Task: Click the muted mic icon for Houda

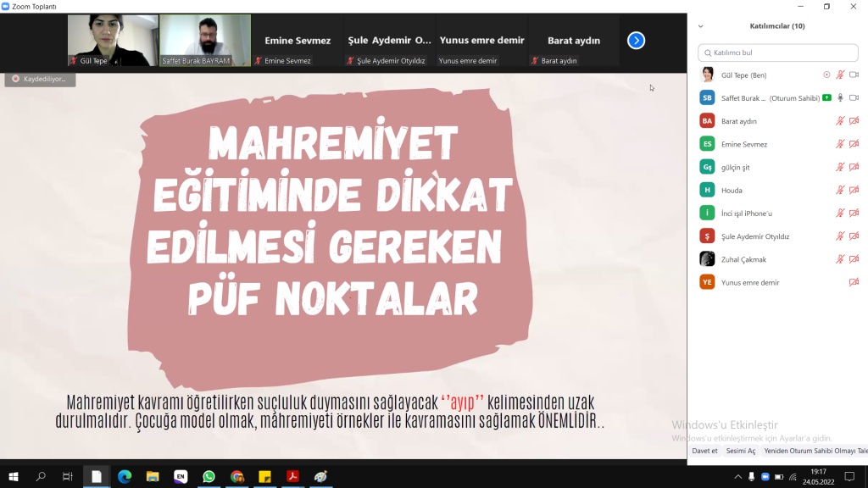Action: pos(840,190)
